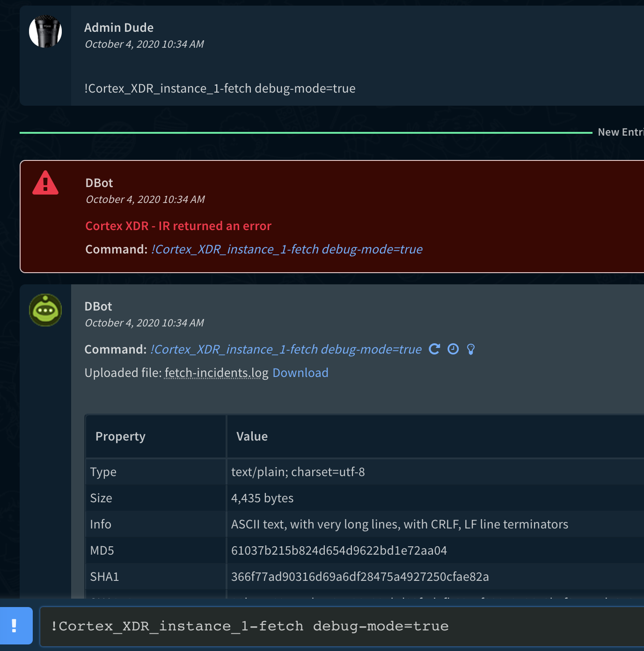Screen dimensions: 644x651
Task: Click the Value column header
Action: click(252, 436)
